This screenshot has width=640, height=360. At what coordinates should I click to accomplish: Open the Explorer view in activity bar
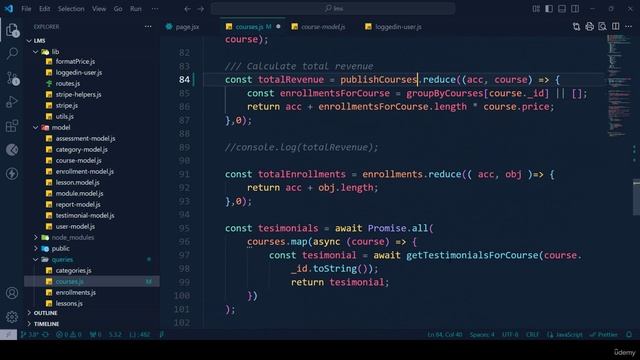click(x=12, y=30)
